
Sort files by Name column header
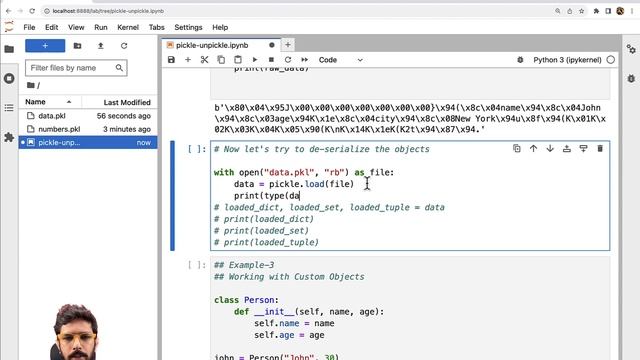pyautogui.click(x=49, y=102)
